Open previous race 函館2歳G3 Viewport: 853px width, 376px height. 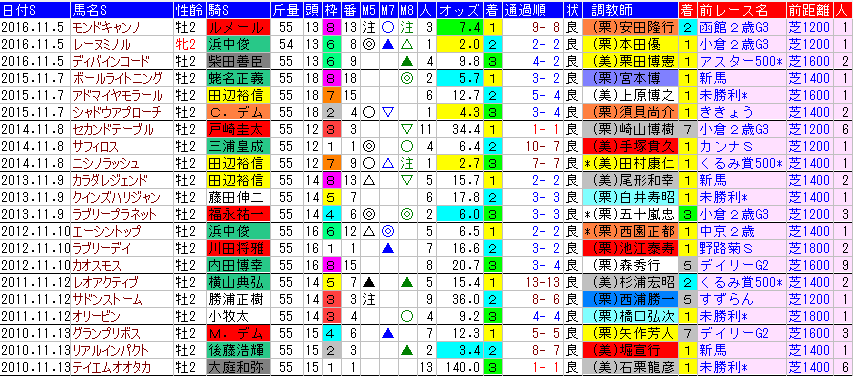tap(734, 27)
